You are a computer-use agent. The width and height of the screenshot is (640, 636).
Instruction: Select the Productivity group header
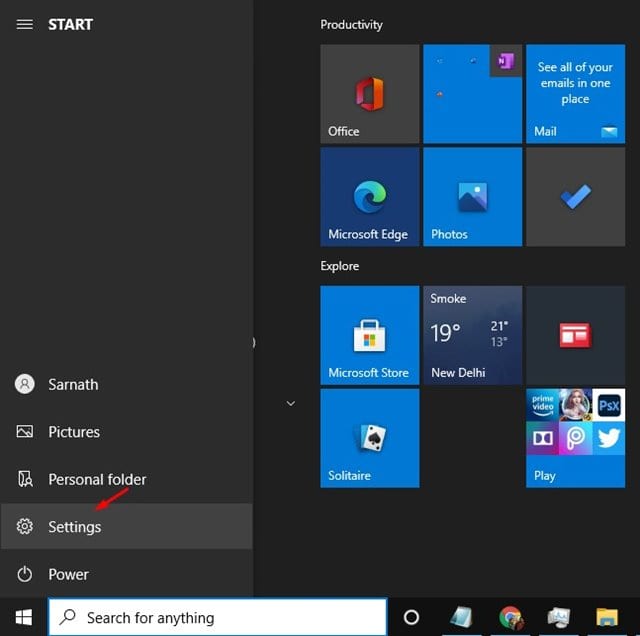351,24
